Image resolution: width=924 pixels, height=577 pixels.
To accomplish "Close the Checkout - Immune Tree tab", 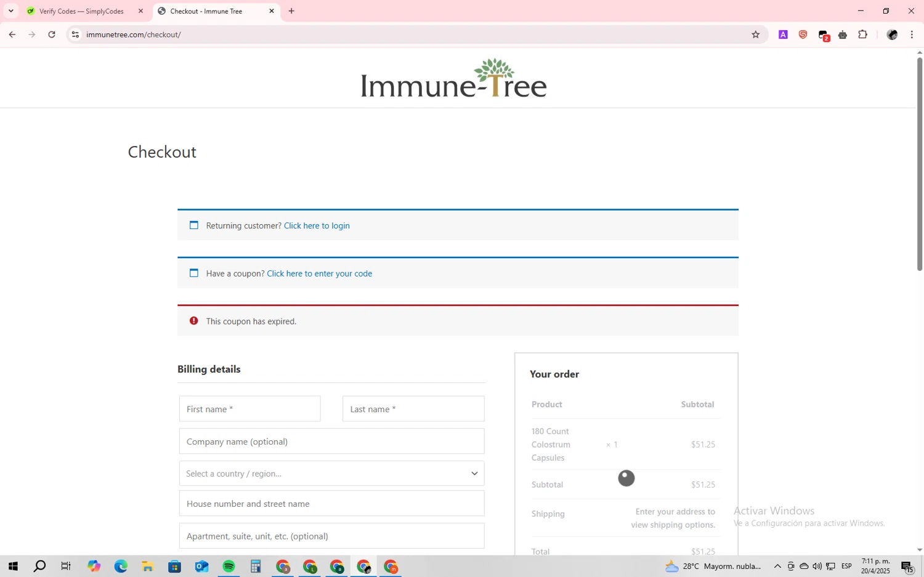I will [x=272, y=11].
